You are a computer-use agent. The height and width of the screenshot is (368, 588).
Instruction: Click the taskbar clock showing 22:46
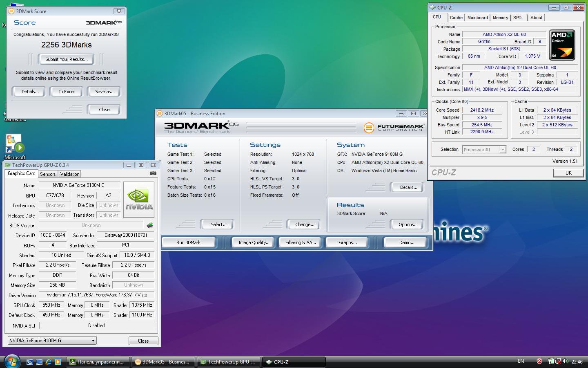[x=577, y=361]
